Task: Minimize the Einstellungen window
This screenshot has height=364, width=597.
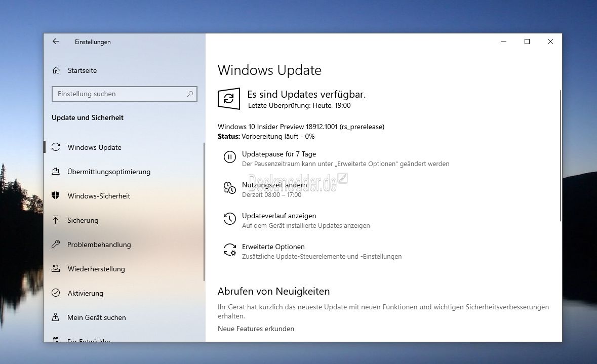Action: pyautogui.click(x=504, y=42)
